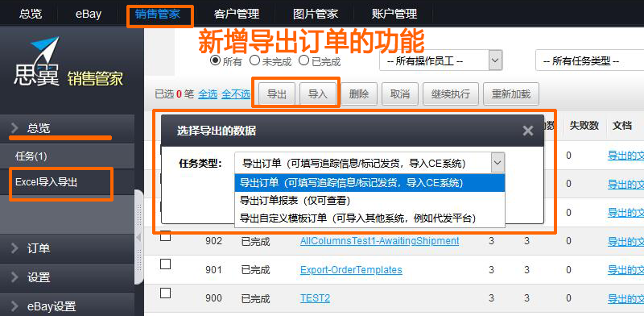Click task number 902 cell
The image size is (644, 316).
213,240
